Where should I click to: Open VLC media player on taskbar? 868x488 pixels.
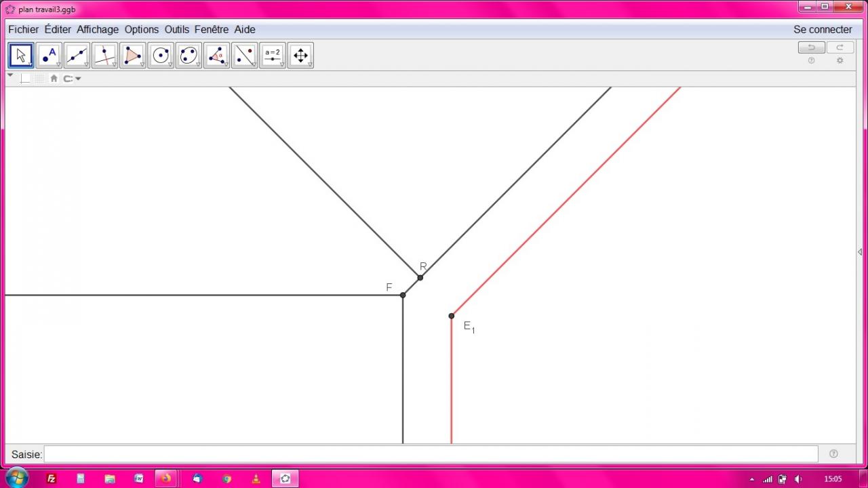(x=256, y=479)
